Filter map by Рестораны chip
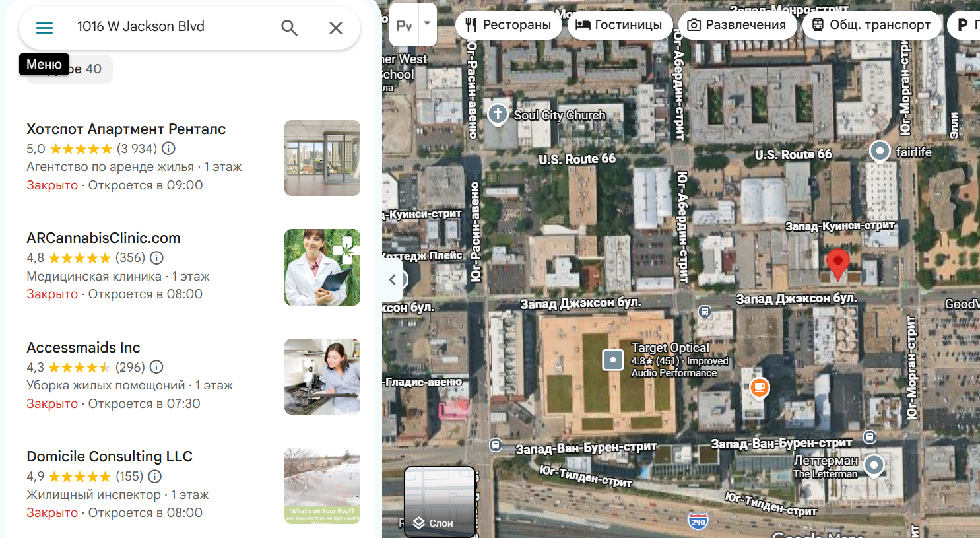The image size is (980, 538). click(x=508, y=25)
